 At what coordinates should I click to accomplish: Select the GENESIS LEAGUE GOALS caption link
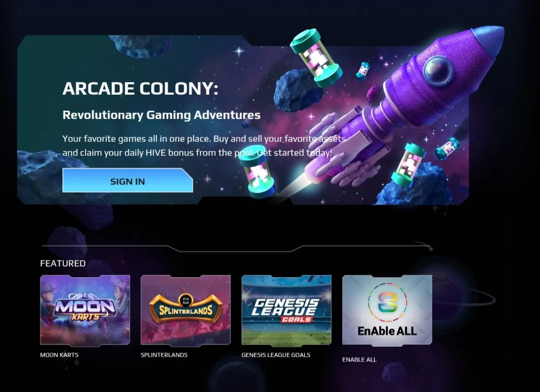click(x=276, y=355)
